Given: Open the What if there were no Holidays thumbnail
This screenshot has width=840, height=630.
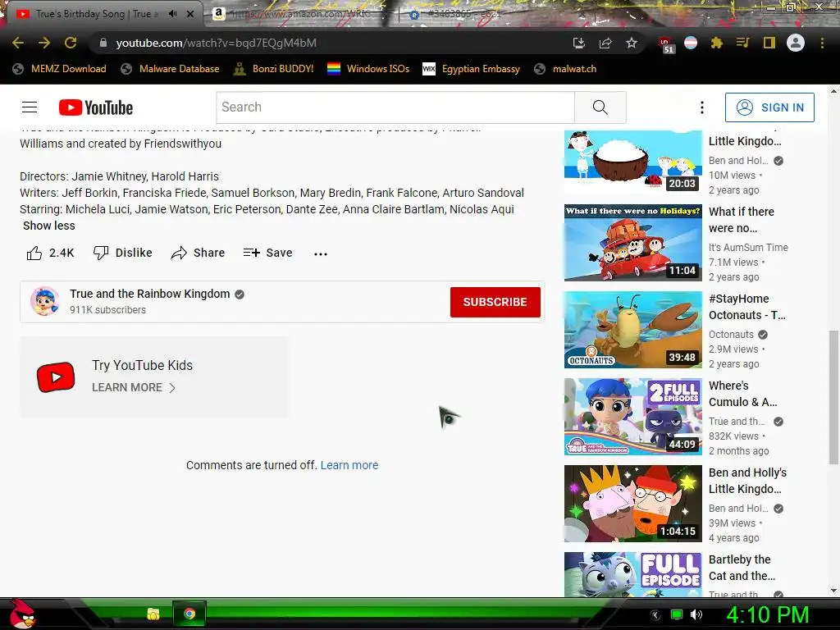Looking at the screenshot, I should 632,242.
